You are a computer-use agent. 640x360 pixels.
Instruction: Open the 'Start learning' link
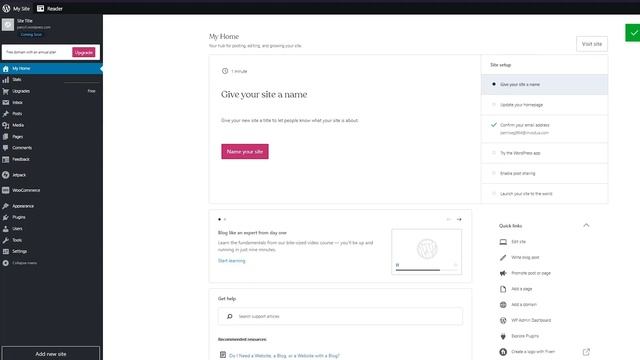coord(231,261)
